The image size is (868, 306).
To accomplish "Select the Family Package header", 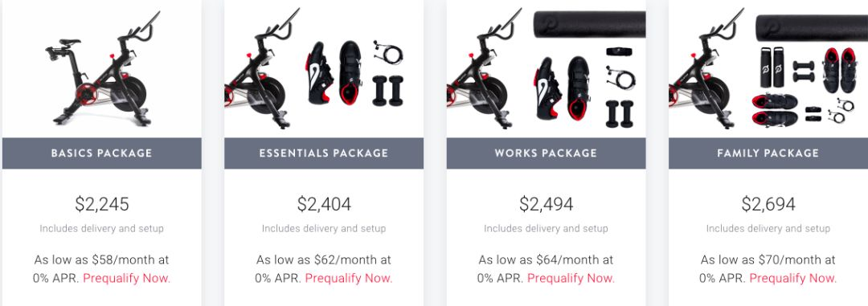I will tap(768, 153).
